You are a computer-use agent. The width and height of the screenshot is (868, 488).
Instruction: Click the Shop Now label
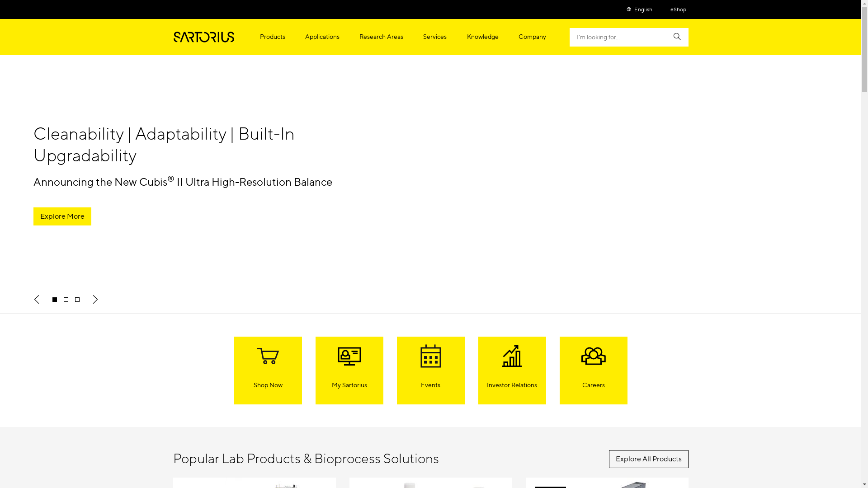268,385
